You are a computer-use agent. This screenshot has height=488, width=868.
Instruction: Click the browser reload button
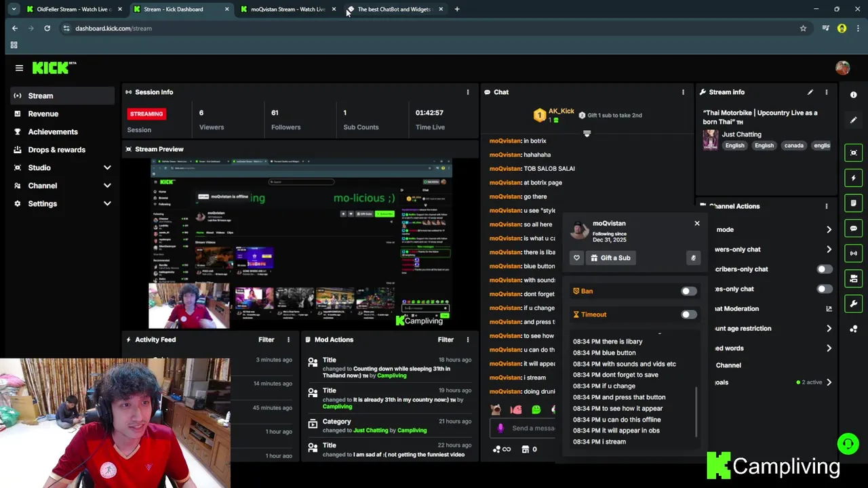click(x=47, y=28)
